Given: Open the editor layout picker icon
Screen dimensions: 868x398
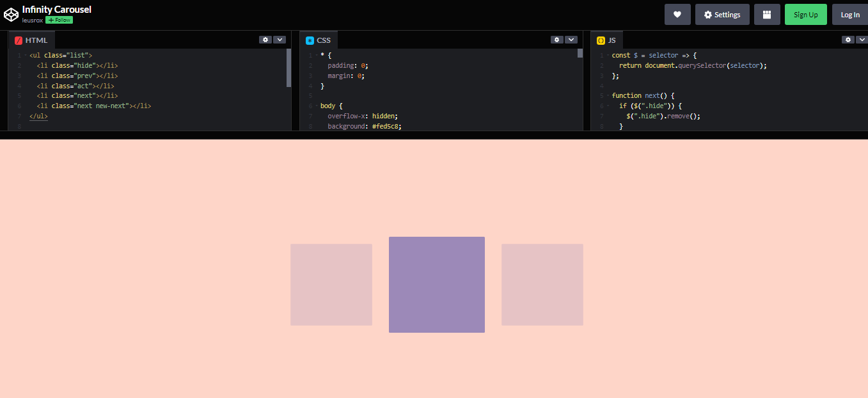Looking at the screenshot, I should click(x=767, y=14).
